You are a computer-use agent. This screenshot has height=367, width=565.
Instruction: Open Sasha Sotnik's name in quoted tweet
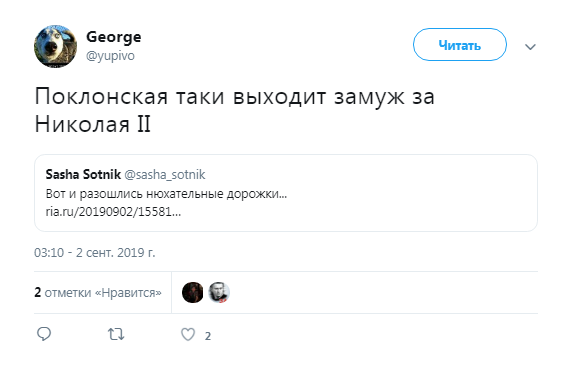tap(83, 174)
